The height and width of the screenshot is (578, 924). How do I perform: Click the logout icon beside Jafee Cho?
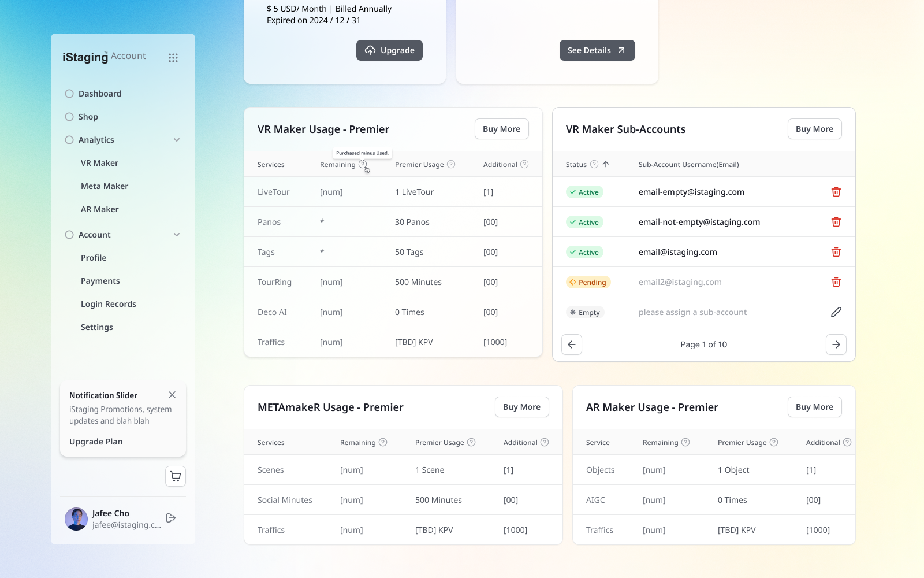(171, 518)
